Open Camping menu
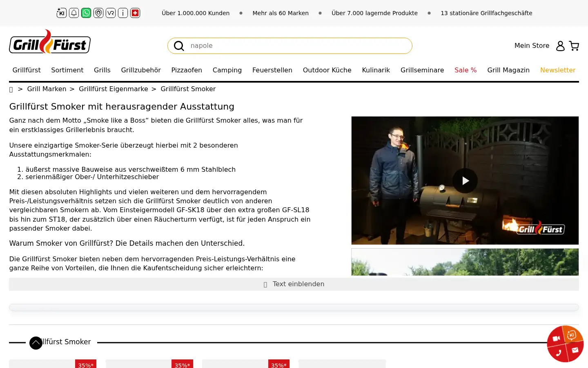This screenshot has width=588, height=368. (x=227, y=70)
